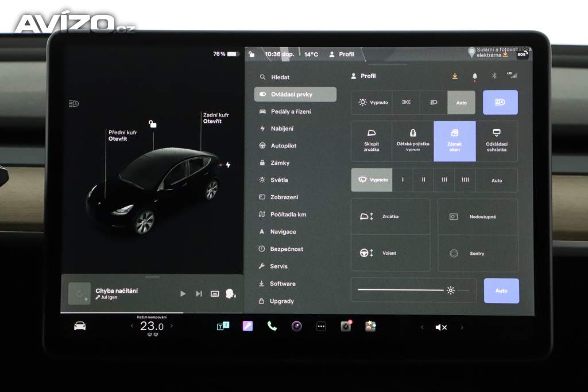Set wipers to Auto

[x=497, y=180]
